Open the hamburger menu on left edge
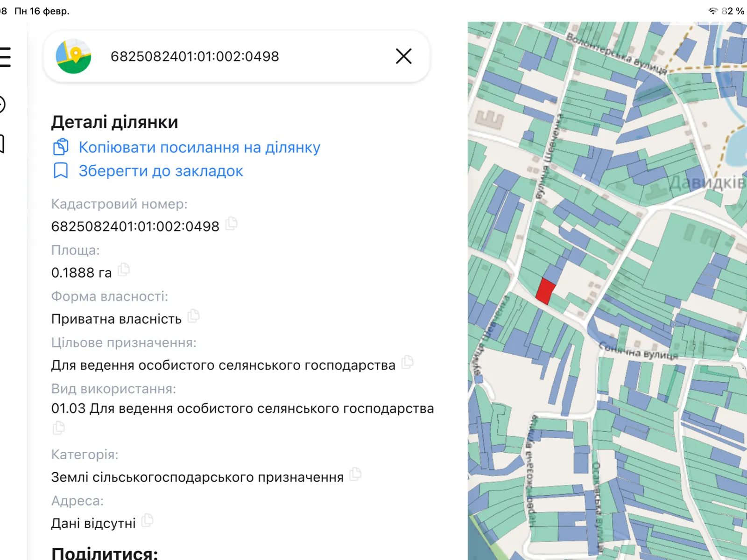This screenshot has height=560, width=747. tap(5, 57)
